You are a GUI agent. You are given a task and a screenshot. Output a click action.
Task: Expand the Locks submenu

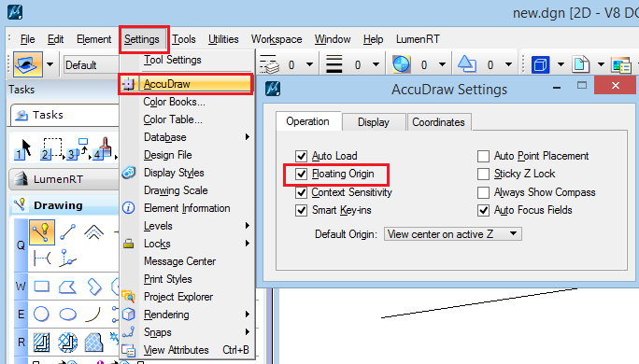(x=247, y=244)
